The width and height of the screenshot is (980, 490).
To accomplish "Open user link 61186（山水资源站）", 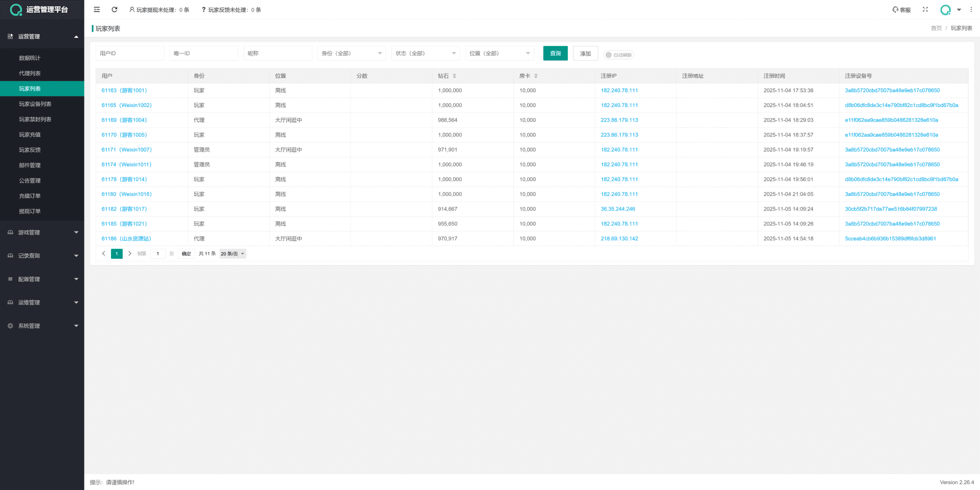I will click(x=126, y=239).
